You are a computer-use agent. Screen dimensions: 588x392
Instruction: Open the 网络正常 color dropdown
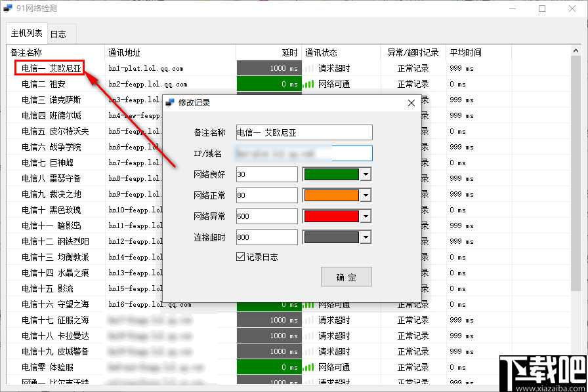pos(367,195)
